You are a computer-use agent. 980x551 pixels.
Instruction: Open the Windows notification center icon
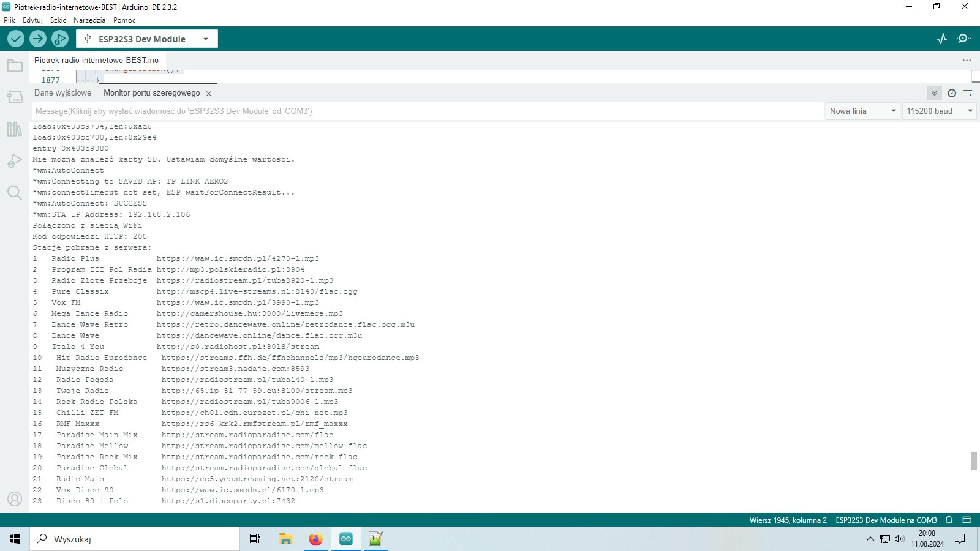(960, 539)
